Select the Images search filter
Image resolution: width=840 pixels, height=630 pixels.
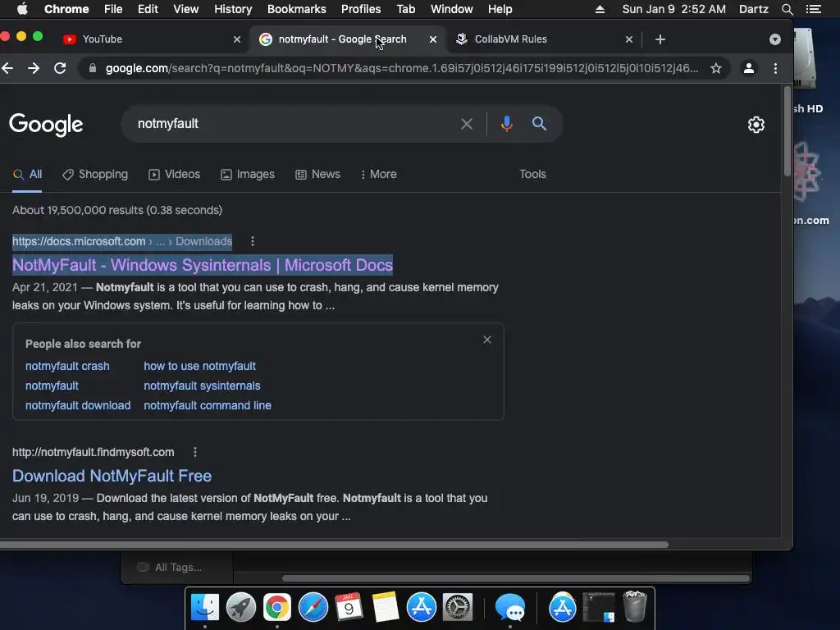click(248, 174)
